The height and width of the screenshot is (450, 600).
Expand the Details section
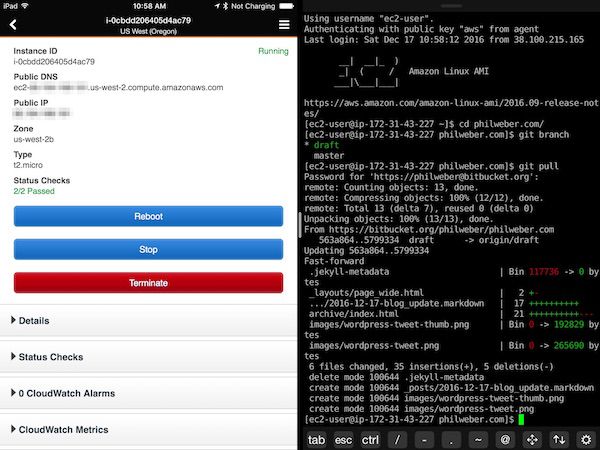[x=148, y=321]
